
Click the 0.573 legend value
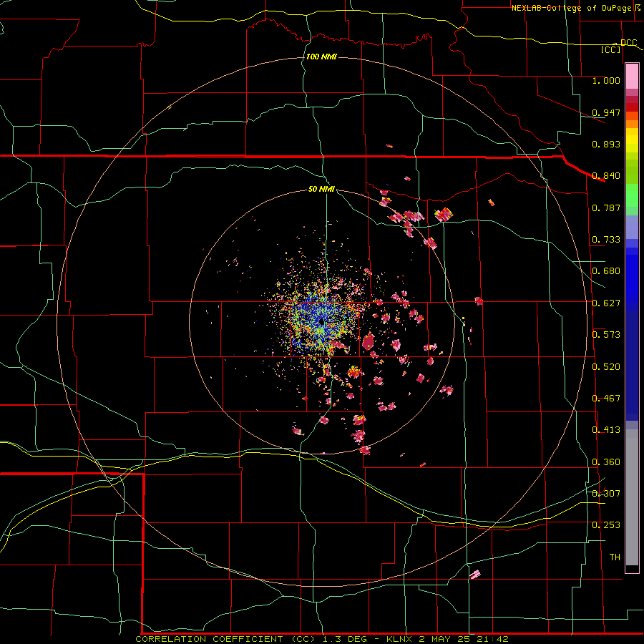click(606, 335)
